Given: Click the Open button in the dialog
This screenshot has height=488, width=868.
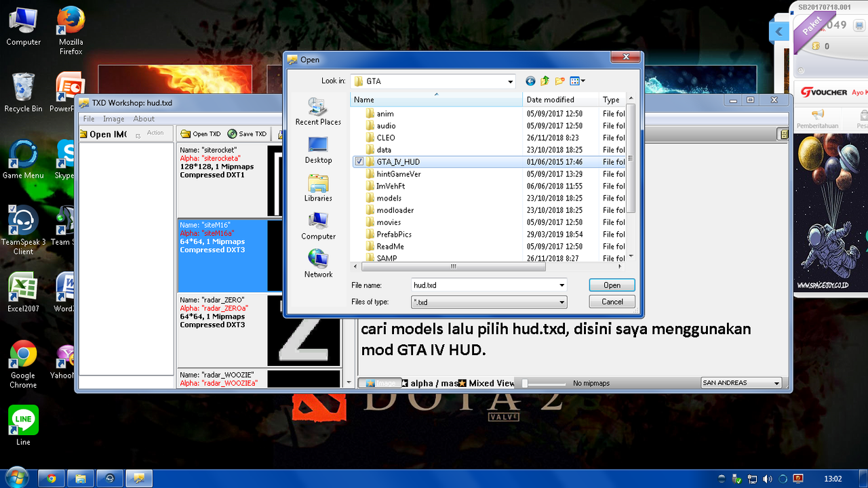Looking at the screenshot, I should coord(612,285).
